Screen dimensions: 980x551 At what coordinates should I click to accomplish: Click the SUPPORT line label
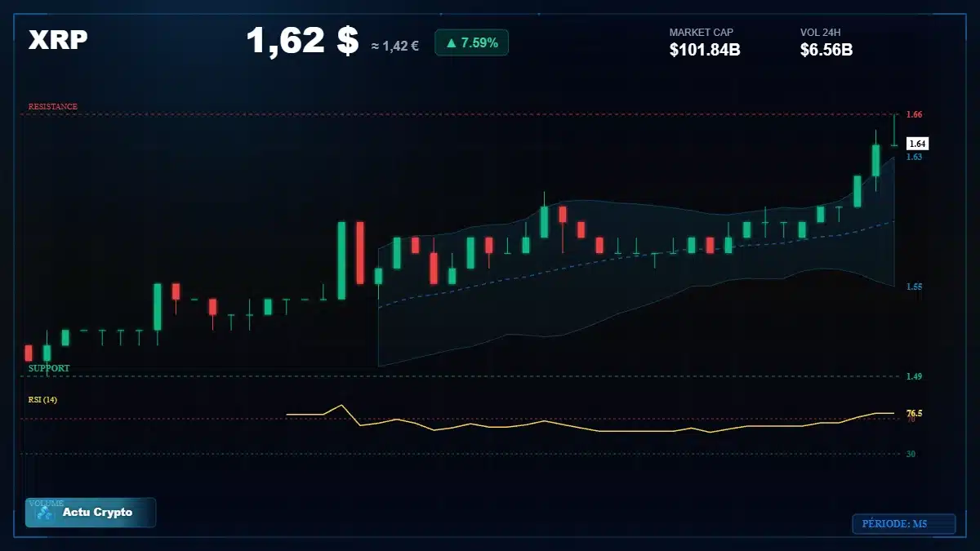[x=49, y=368]
